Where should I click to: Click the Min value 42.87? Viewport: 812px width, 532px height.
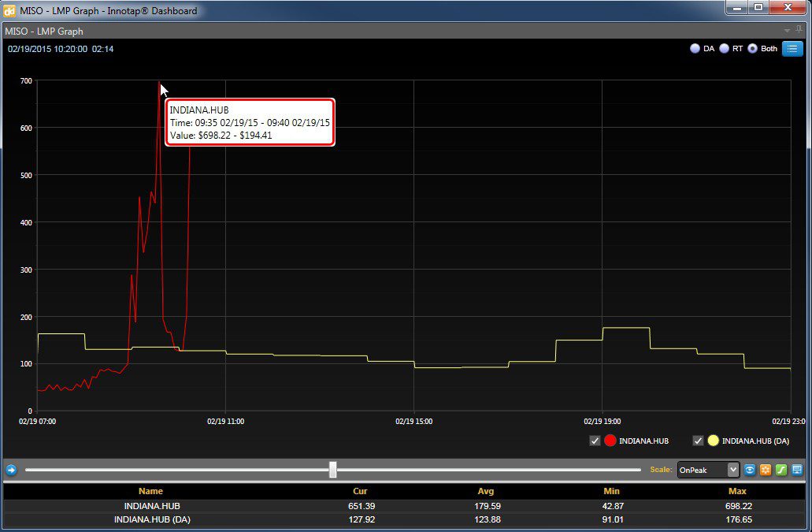(614, 506)
